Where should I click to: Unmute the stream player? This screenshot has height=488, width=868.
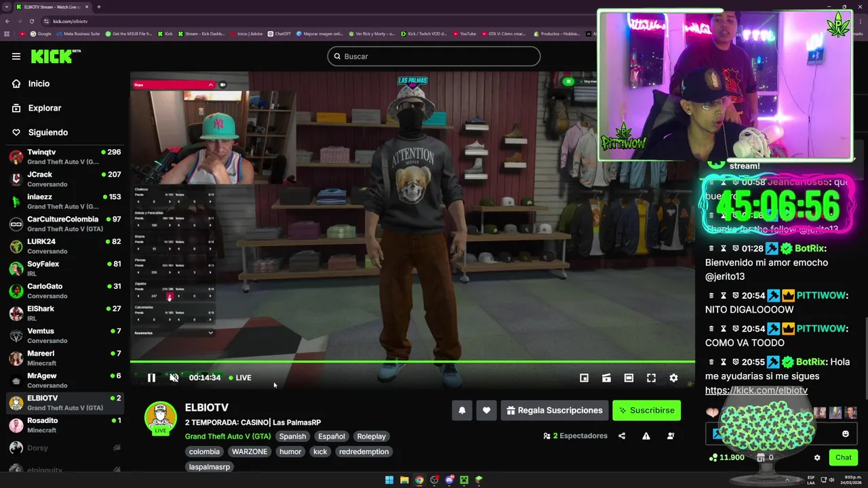click(x=174, y=378)
